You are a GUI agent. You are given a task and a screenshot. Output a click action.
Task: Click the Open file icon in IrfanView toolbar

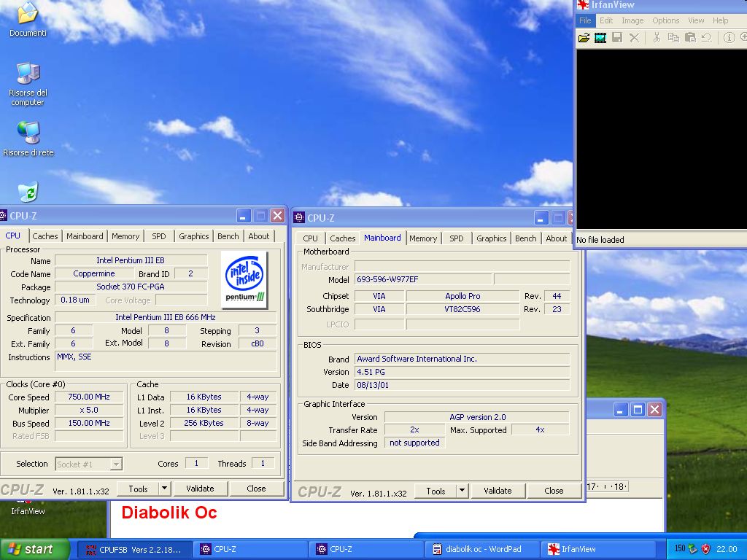point(584,38)
